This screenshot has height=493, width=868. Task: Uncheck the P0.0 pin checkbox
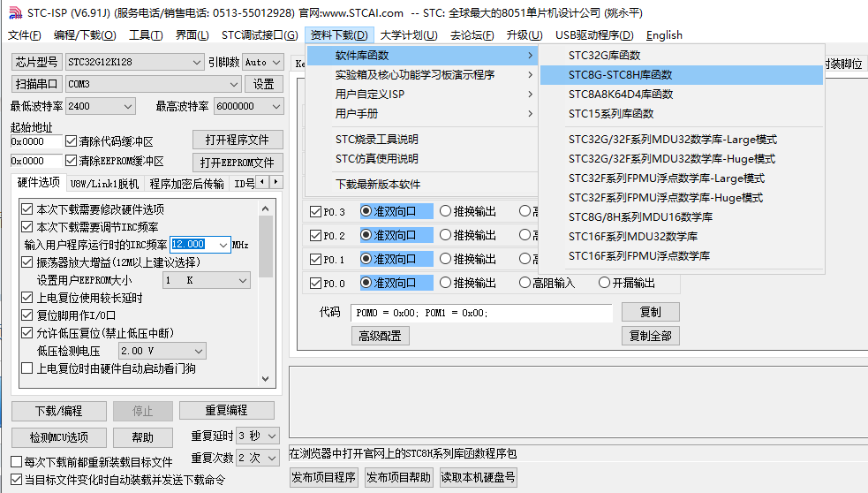pos(315,283)
